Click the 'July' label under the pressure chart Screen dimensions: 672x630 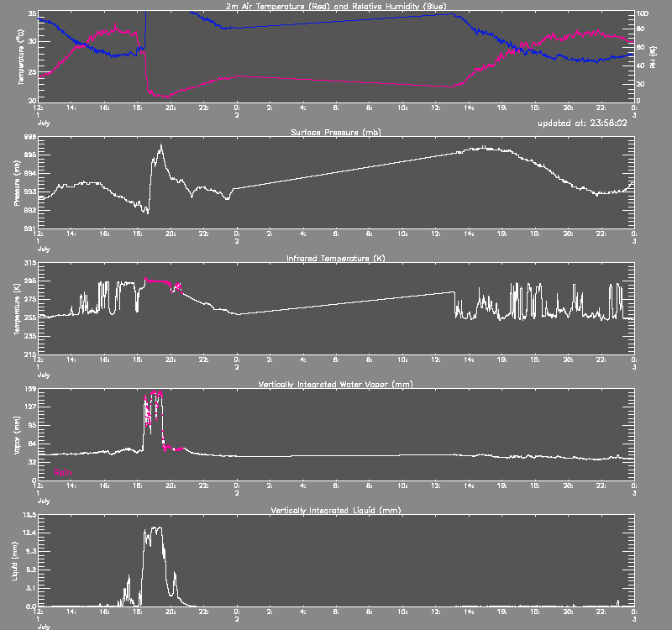44,249
